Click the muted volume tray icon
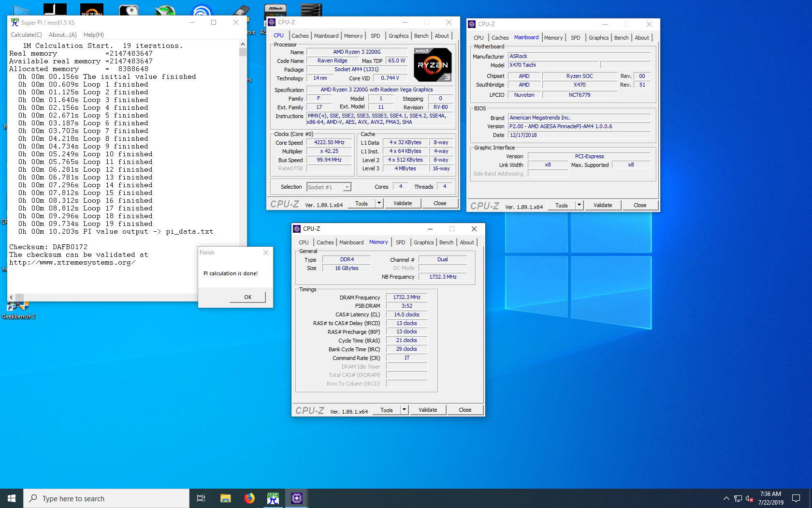 pyautogui.click(x=750, y=498)
